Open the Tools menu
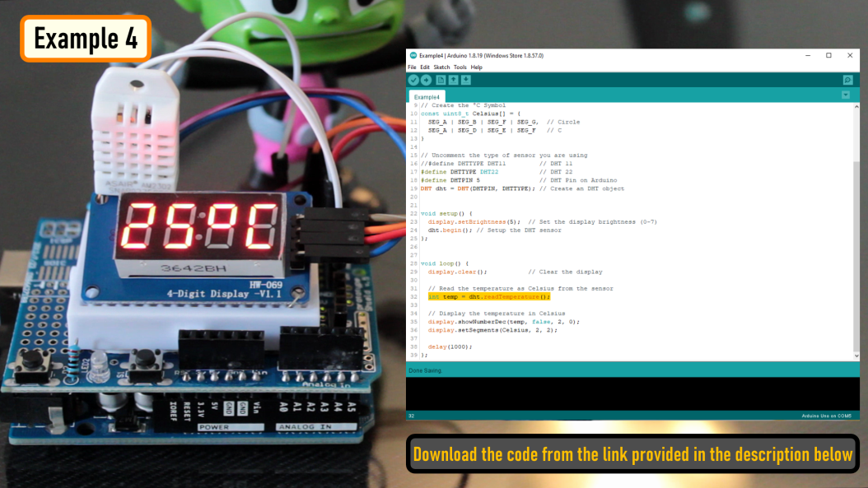Viewport: 868px width, 488px height. pyautogui.click(x=459, y=67)
